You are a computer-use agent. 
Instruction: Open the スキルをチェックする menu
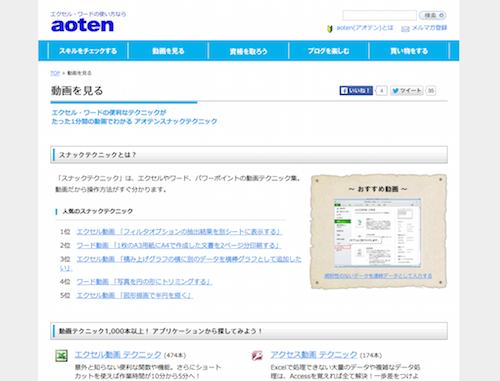[88, 51]
